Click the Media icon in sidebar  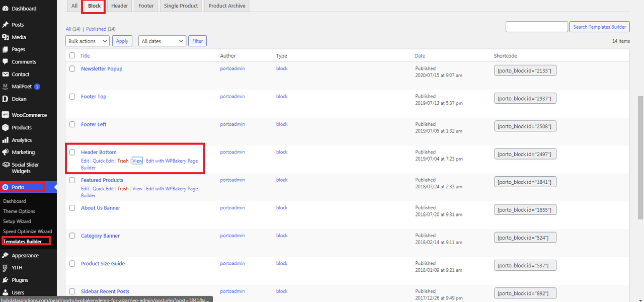pyautogui.click(x=6, y=37)
